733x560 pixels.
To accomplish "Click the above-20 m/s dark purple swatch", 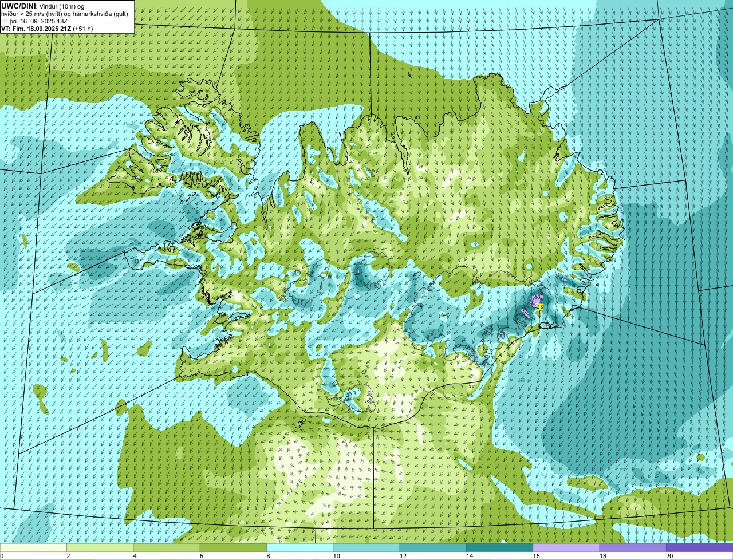I will 699,548.
